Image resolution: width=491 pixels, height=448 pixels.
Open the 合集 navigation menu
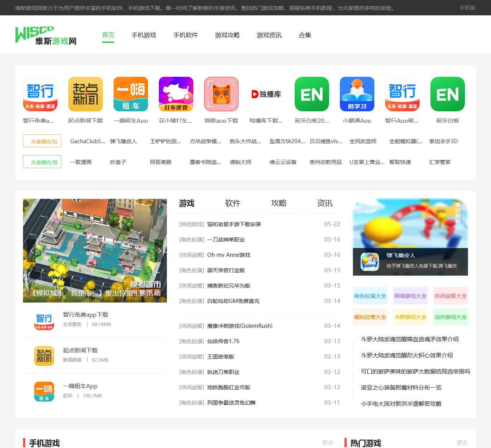305,35
